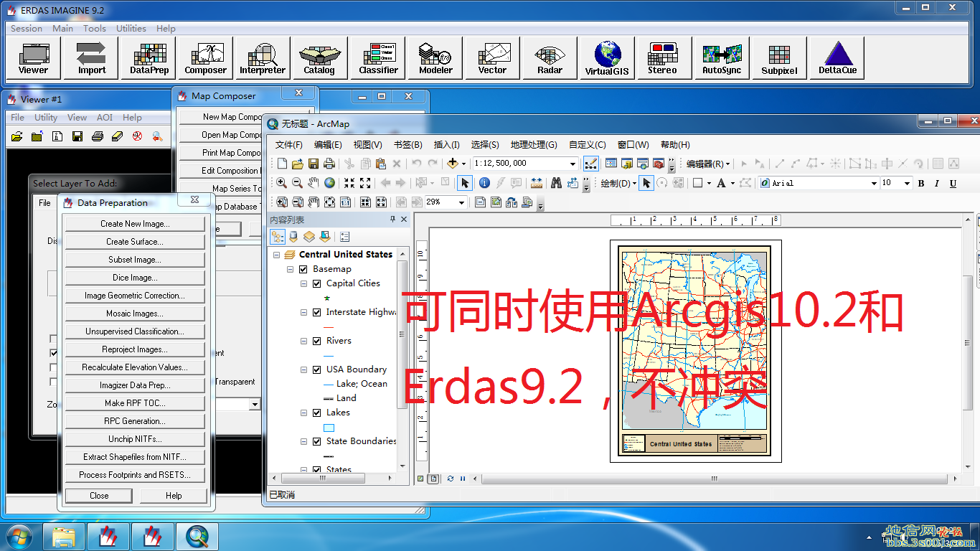Screen dimensions: 980x551
Task: Open ERDAS Session menu
Action: point(27,29)
